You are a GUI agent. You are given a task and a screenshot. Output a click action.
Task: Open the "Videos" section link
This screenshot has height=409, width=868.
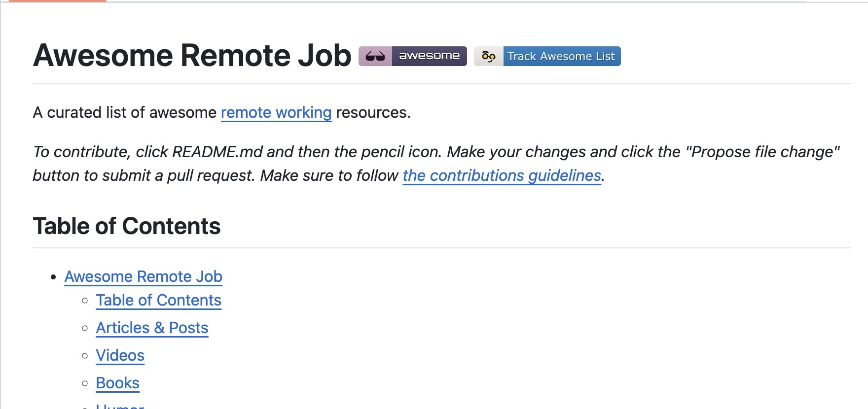(x=120, y=355)
